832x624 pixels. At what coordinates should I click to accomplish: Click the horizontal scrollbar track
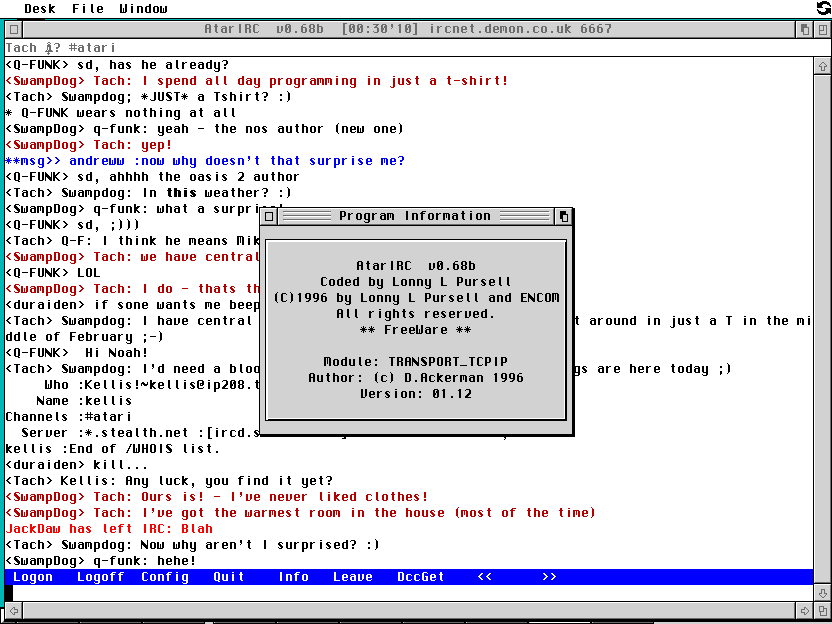409,610
